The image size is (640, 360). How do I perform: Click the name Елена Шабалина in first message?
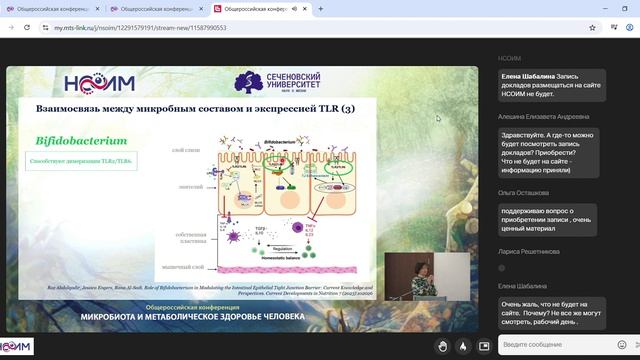click(528, 76)
